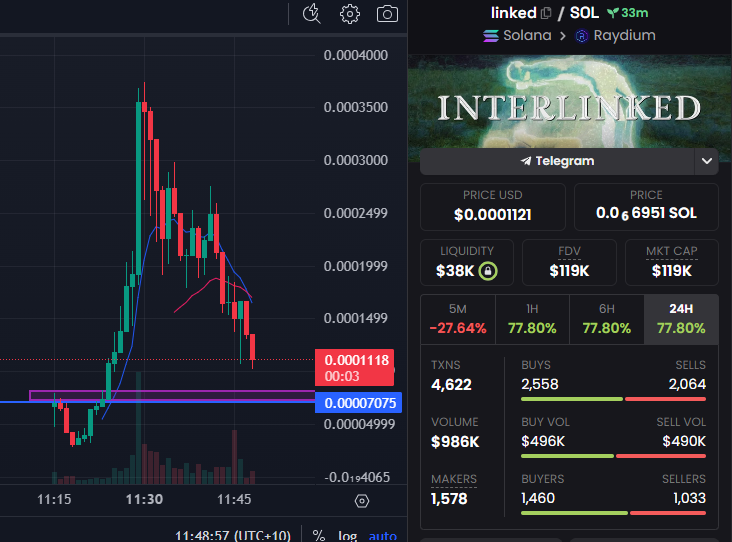The height and width of the screenshot is (542, 732).
Task: Click the purple horizontal zone on chart
Action: point(172,395)
